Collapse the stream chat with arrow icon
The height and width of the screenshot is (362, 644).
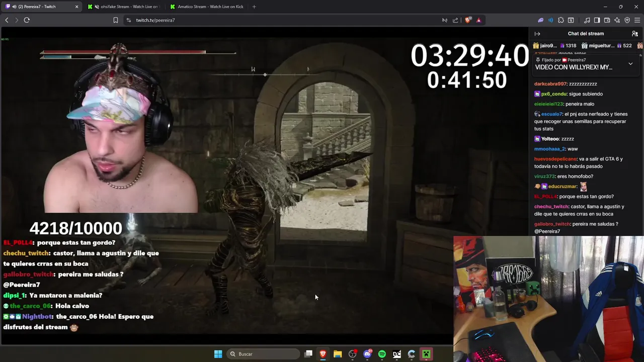[x=537, y=34]
